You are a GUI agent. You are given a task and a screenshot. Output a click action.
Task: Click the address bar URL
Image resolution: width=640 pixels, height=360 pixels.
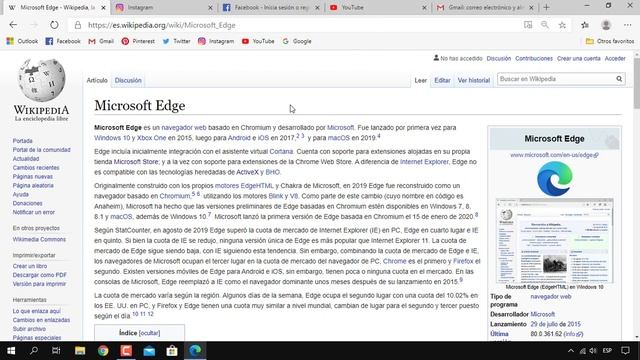click(x=162, y=25)
